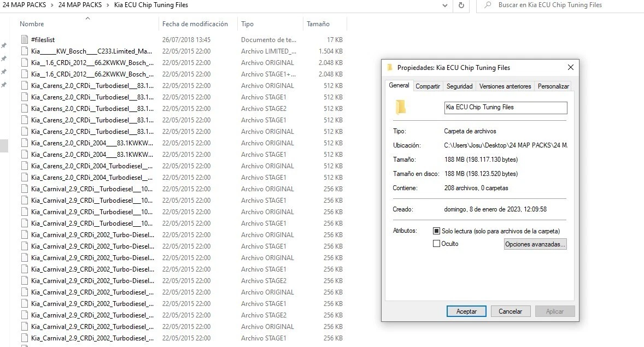Click the refresh icon beside the address bar
This screenshot has height=347, width=644.
click(461, 5)
